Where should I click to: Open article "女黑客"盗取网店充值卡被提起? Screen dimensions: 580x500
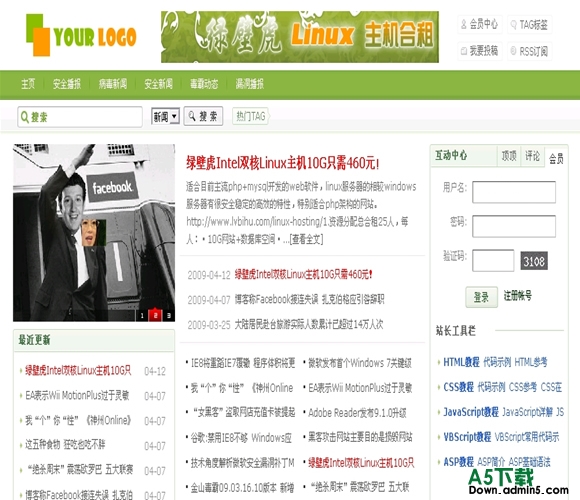point(244,412)
